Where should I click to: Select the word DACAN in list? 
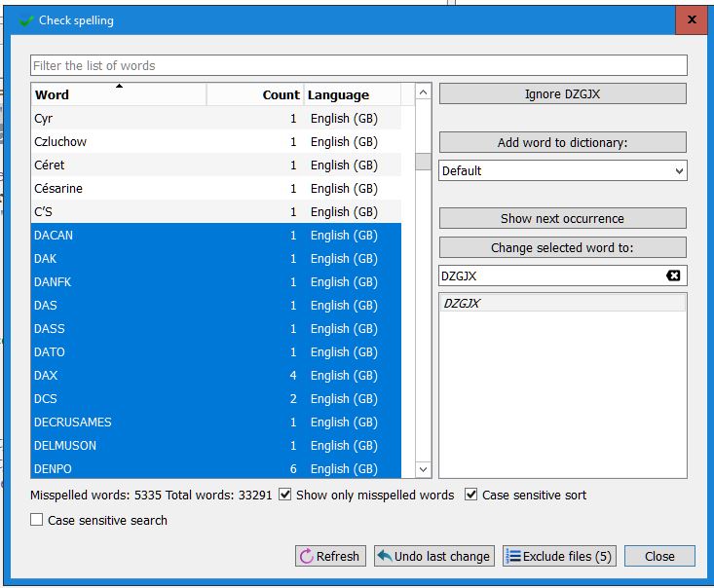coord(216,236)
